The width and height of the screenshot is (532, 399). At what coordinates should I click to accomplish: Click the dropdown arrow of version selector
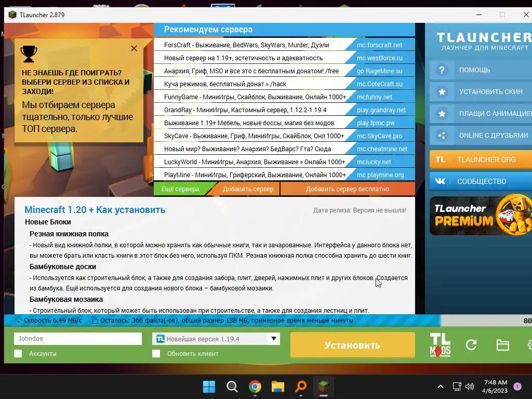tap(274, 339)
